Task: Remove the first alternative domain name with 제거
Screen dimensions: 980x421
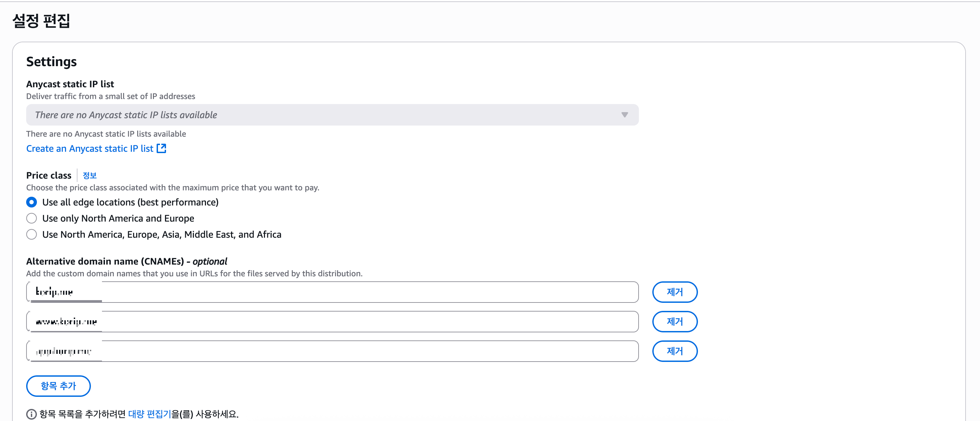Action: point(674,292)
